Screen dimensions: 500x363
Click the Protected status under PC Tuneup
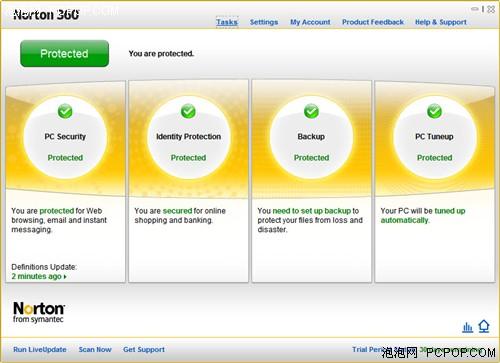pyautogui.click(x=434, y=158)
